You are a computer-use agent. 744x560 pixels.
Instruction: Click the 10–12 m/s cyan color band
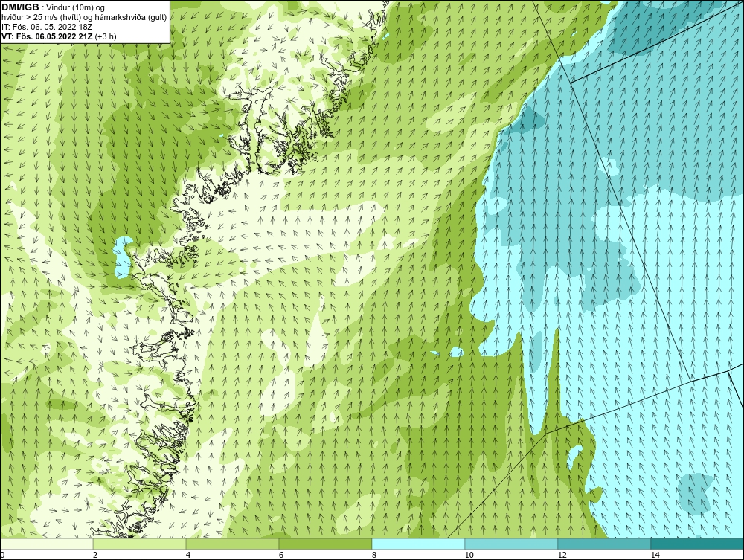point(512,544)
